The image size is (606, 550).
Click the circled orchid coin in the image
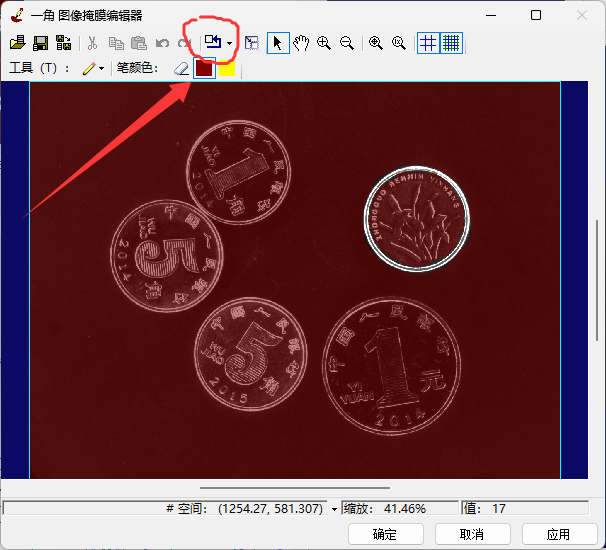click(x=417, y=219)
